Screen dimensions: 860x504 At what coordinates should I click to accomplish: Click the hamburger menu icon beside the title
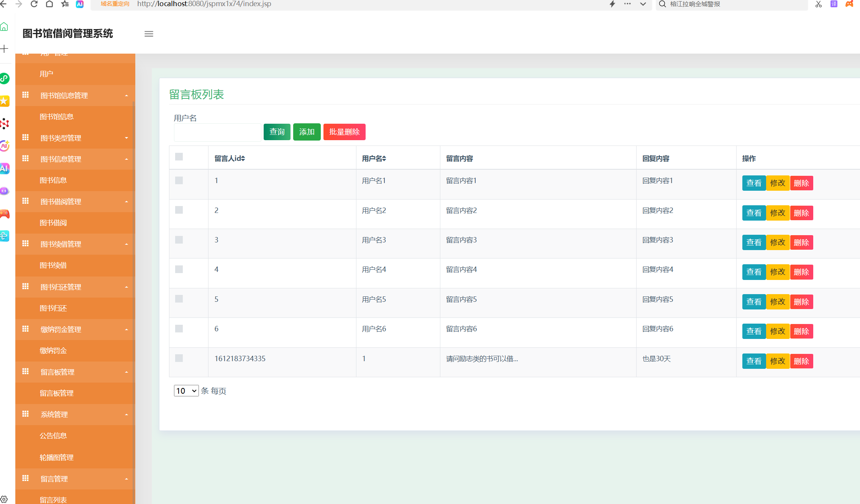click(x=149, y=34)
